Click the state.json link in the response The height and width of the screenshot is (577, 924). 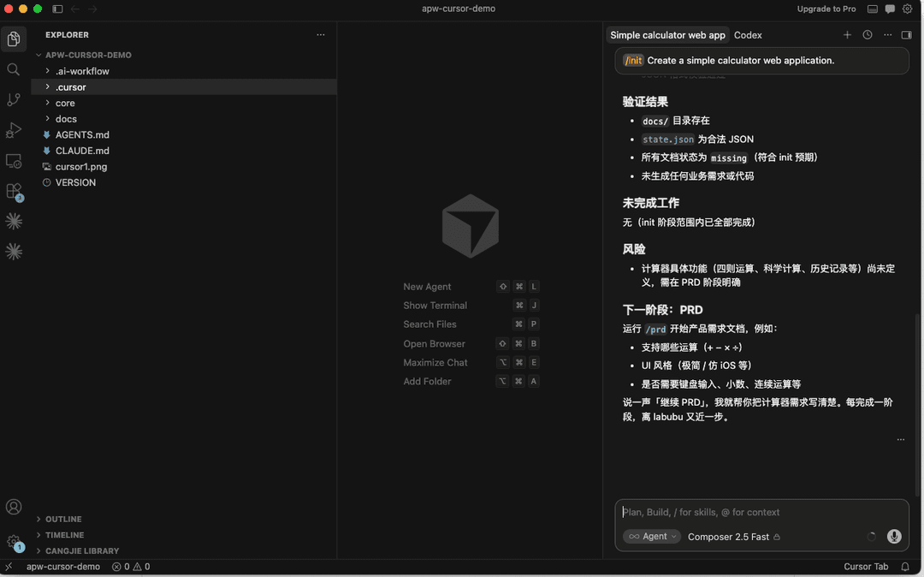tap(667, 140)
